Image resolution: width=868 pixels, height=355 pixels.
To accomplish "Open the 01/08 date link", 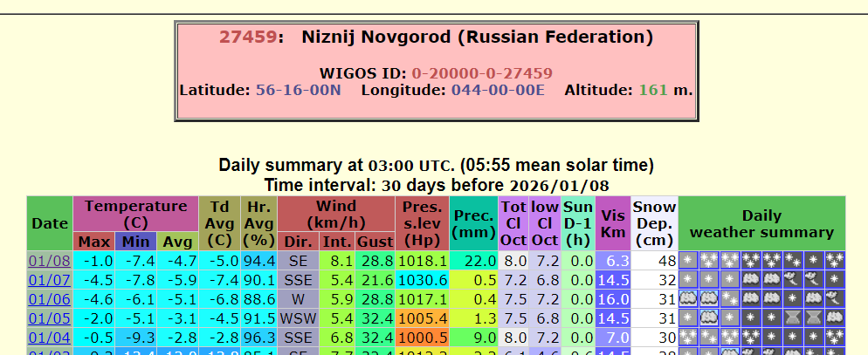I will click(42, 261).
